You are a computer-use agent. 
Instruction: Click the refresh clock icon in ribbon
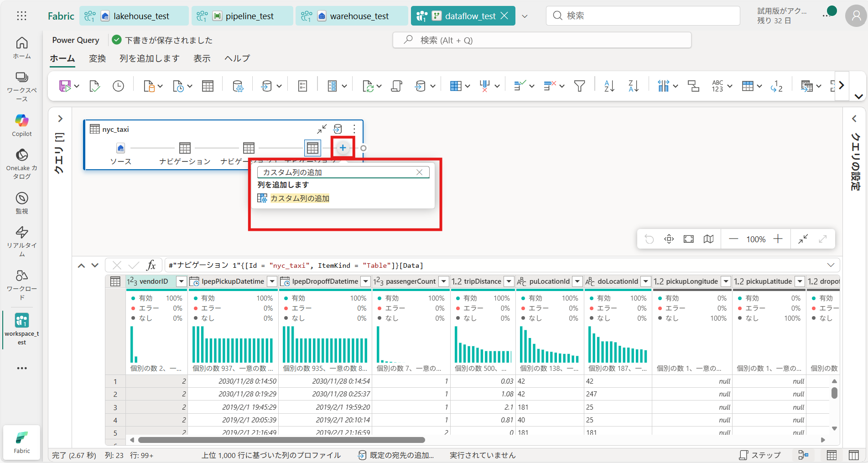[x=118, y=86]
